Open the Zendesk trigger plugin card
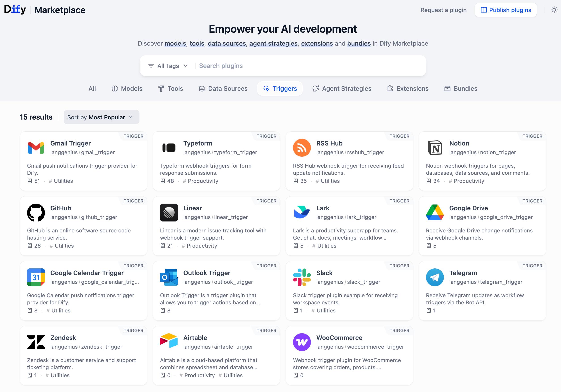The height and width of the screenshot is (392, 561). point(83,355)
